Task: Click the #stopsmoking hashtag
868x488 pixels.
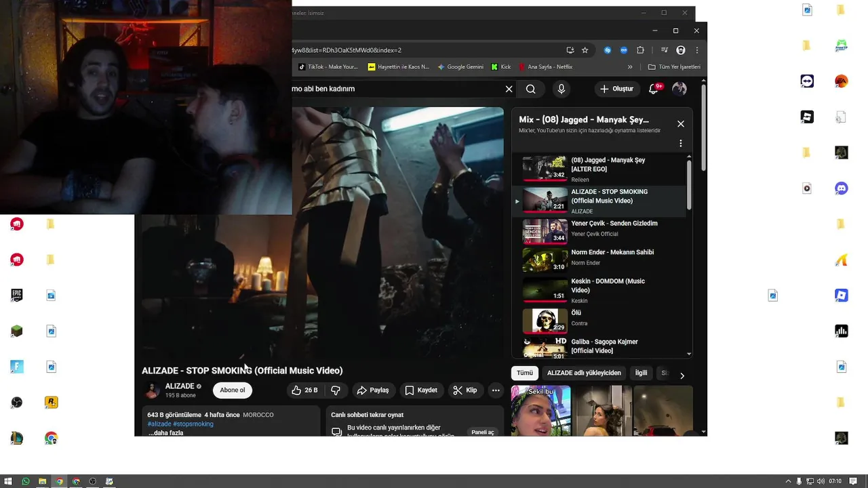Action: (x=193, y=424)
